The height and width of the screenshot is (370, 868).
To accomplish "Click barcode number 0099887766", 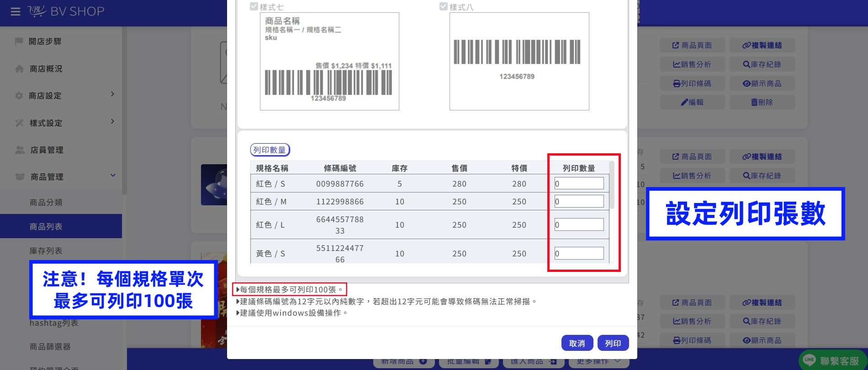I will 340,184.
